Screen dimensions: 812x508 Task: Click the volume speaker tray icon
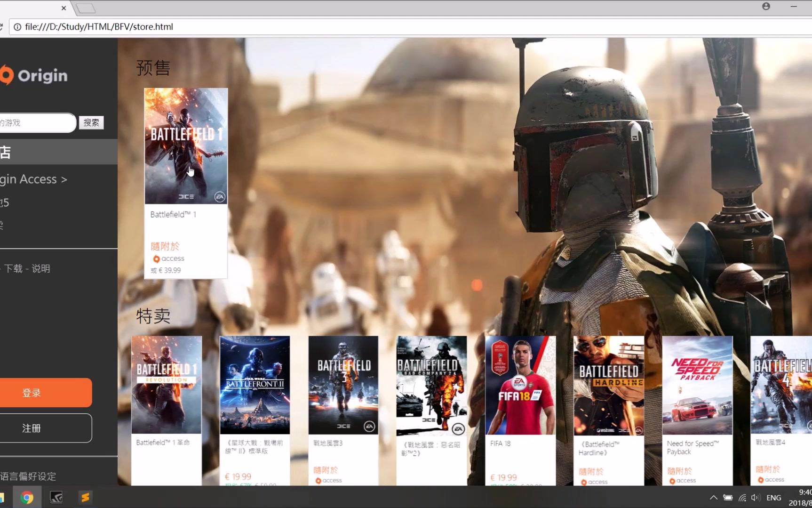(x=756, y=498)
